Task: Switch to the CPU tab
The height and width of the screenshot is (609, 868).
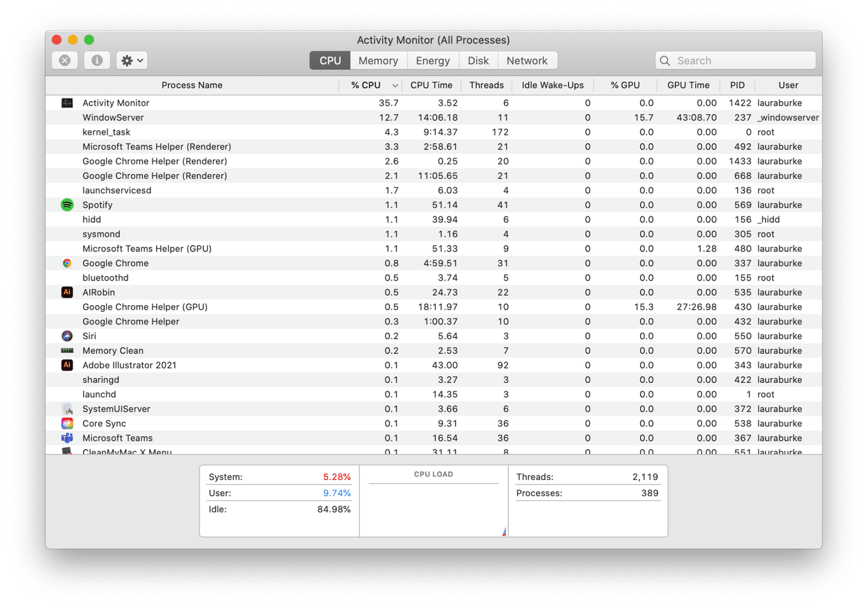Action: coord(330,60)
